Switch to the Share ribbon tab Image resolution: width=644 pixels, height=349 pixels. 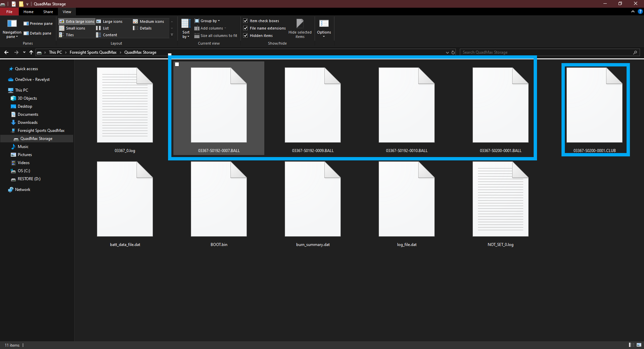48,12
